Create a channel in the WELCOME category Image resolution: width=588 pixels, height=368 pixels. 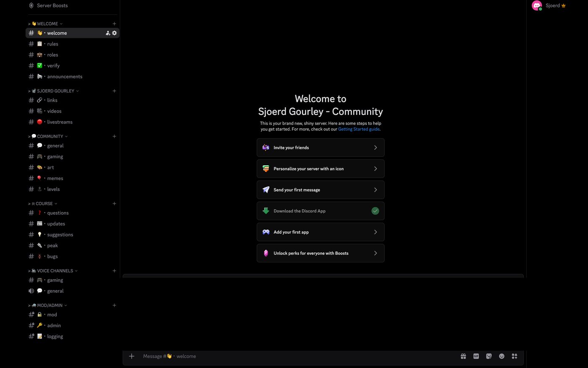[114, 24]
